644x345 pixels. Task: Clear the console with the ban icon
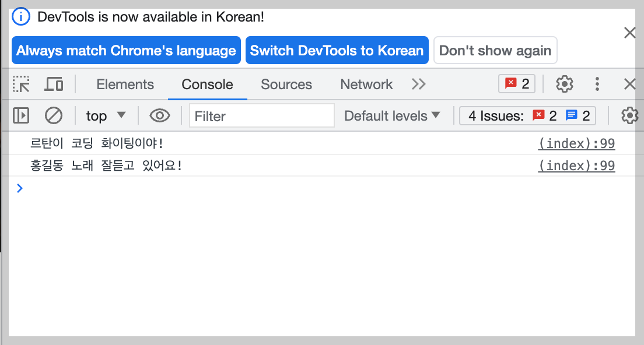coord(54,116)
